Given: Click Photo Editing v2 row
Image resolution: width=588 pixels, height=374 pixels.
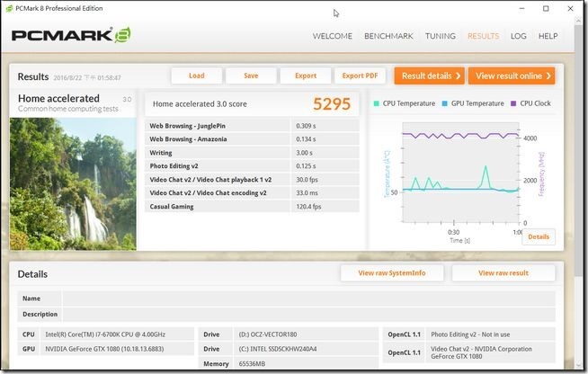Looking at the screenshot, I should point(252,165).
